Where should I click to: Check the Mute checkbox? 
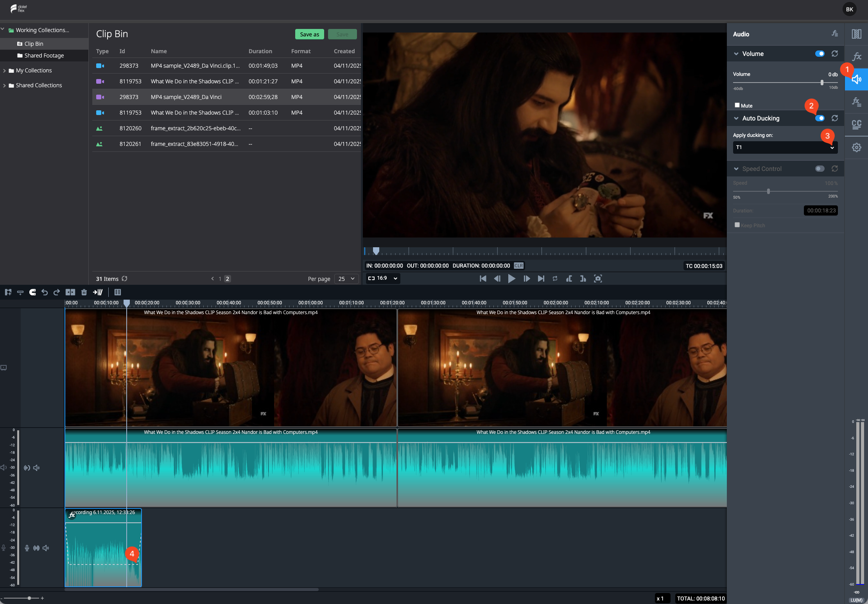737,105
